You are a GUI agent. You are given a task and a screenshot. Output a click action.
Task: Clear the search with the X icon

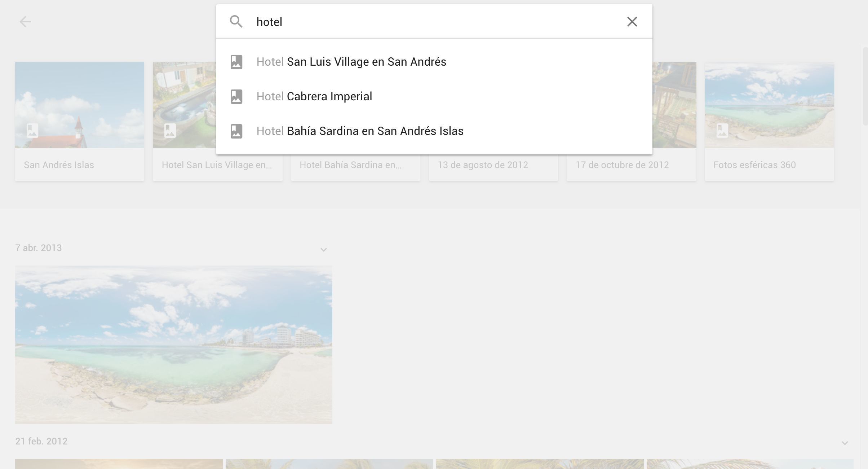point(632,22)
